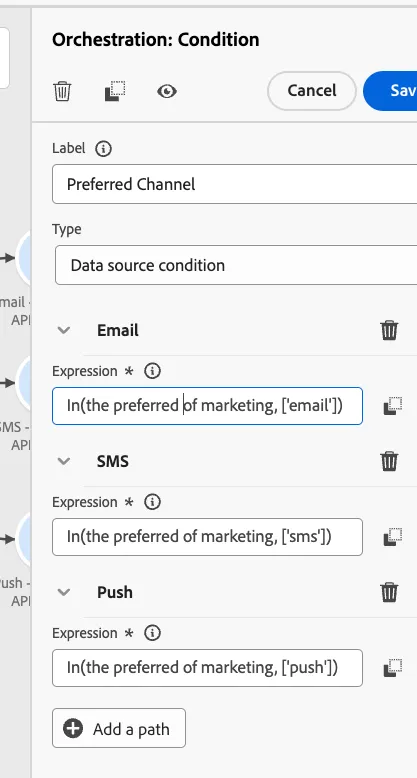Viewport: 417px width, 778px height.
Task: Select the SMS path heading text
Action: coord(113,461)
